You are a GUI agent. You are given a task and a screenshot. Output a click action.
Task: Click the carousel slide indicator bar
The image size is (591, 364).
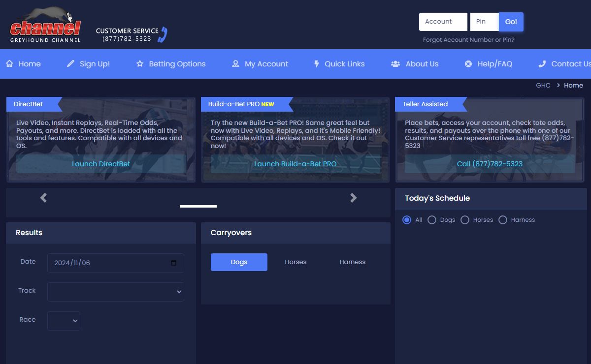tap(198, 206)
